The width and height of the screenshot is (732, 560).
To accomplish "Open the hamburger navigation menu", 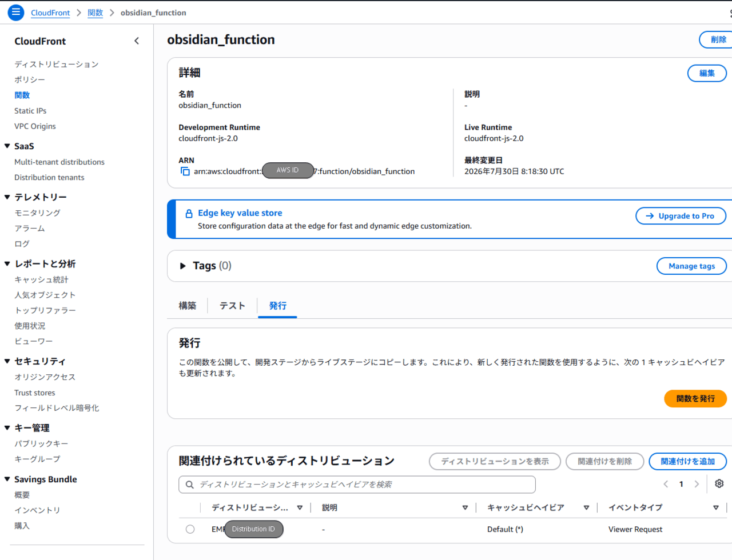I will tap(16, 12).
